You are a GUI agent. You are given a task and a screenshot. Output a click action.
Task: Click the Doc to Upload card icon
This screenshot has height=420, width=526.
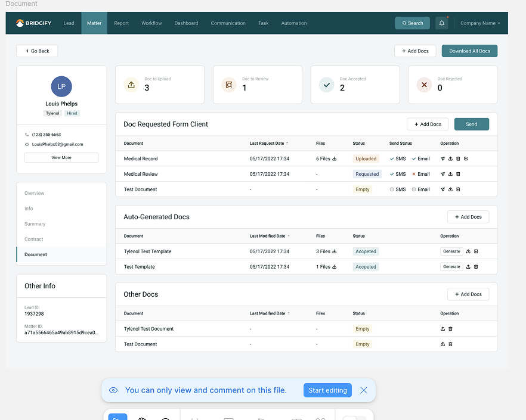tap(131, 85)
